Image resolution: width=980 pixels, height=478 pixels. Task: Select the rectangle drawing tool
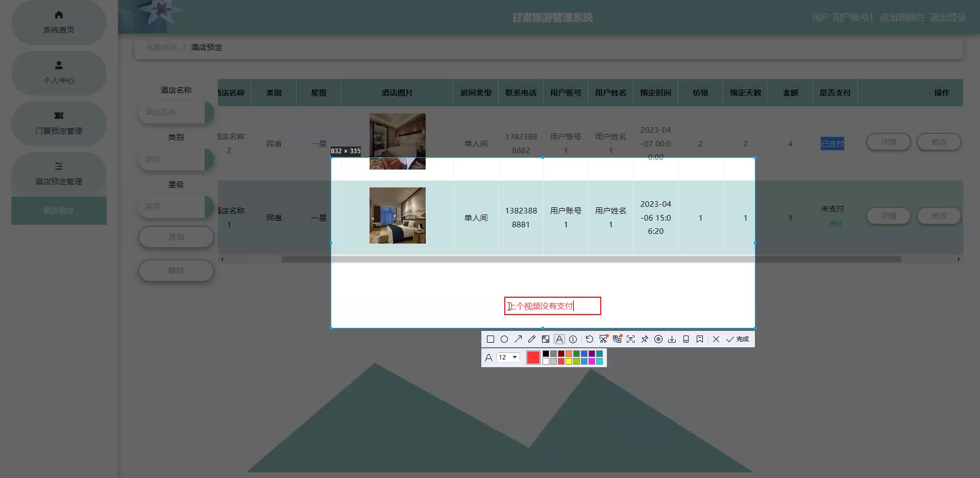pyautogui.click(x=491, y=339)
